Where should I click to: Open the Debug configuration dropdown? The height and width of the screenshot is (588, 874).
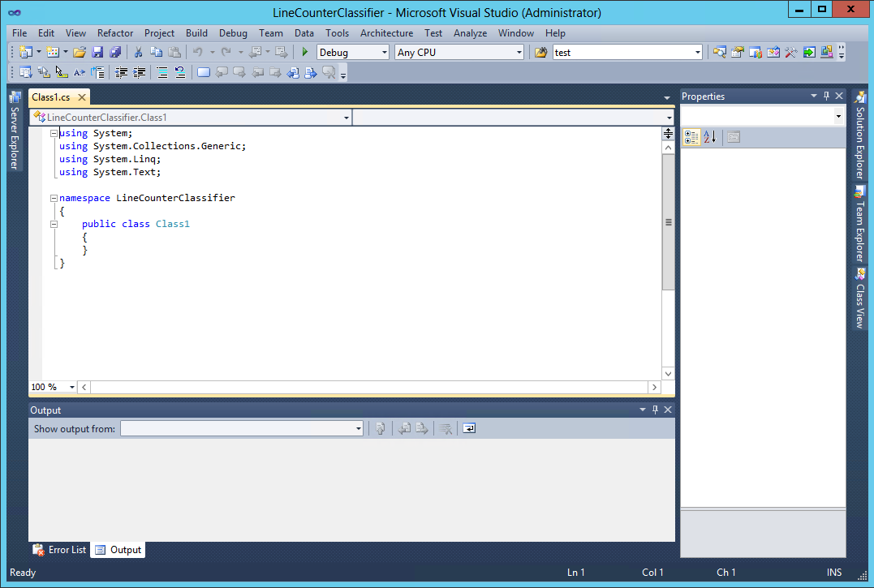tap(352, 51)
